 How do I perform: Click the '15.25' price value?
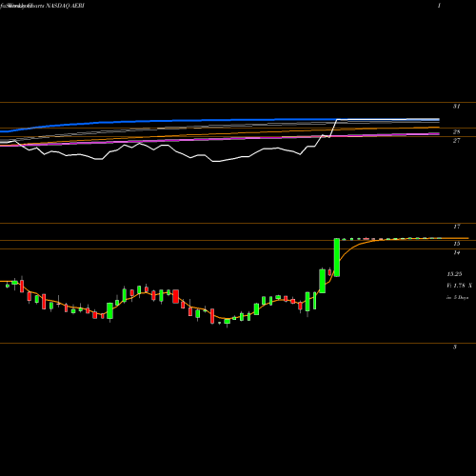pos(454,274)
